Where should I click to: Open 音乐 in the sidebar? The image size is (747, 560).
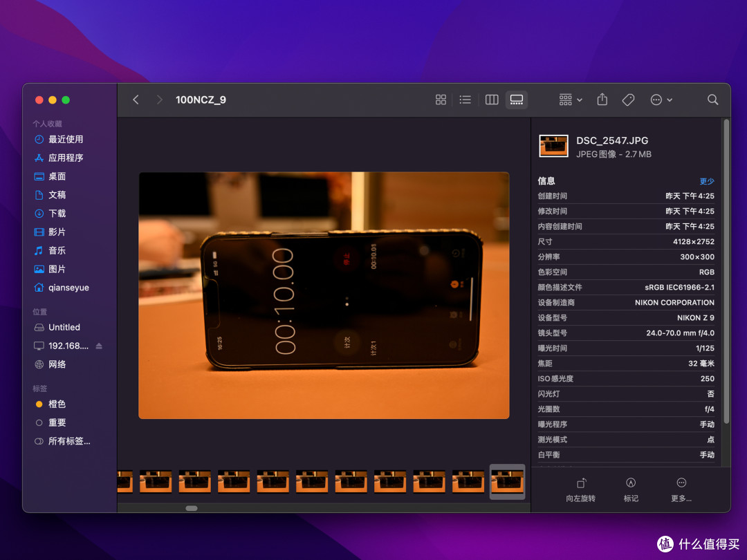[x=50, y=250]
